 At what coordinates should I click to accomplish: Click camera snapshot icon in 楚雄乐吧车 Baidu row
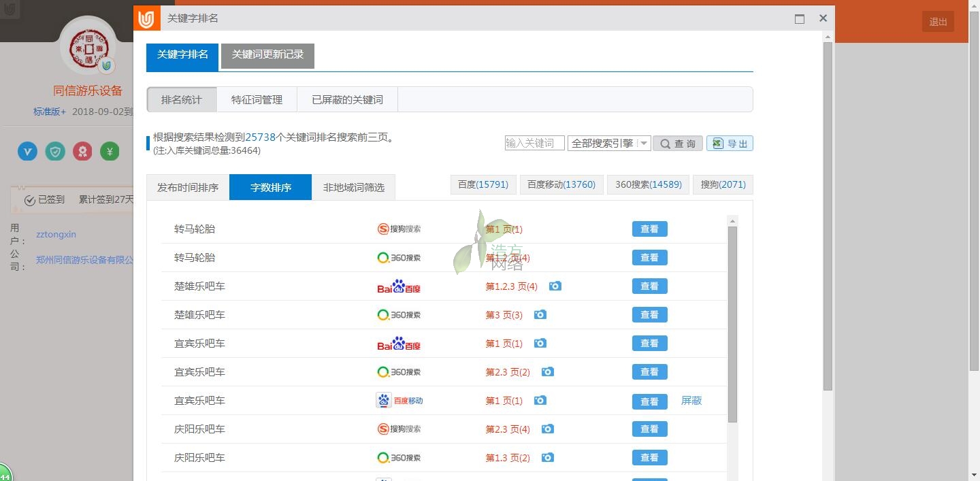[555, 286]
